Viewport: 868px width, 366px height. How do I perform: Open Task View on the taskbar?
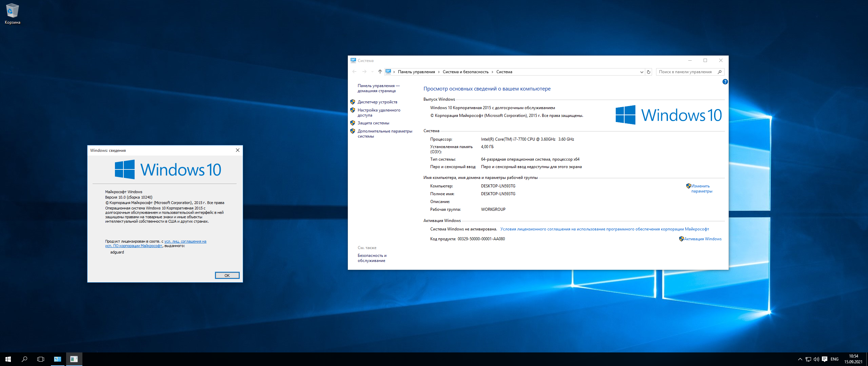pos(41,359)
